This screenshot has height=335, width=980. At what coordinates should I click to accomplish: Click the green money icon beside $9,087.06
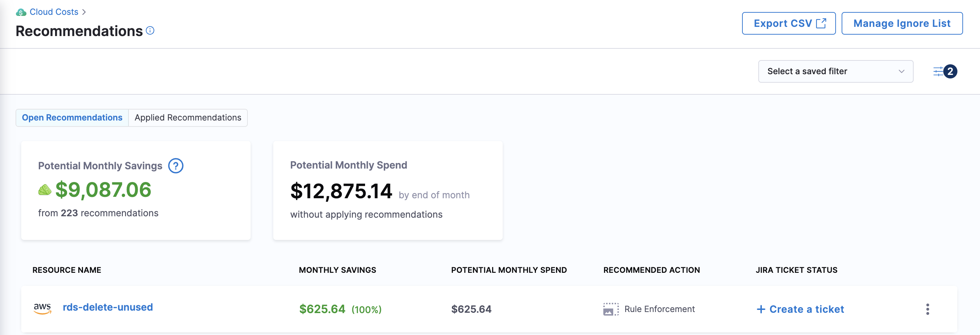[45, 189]
